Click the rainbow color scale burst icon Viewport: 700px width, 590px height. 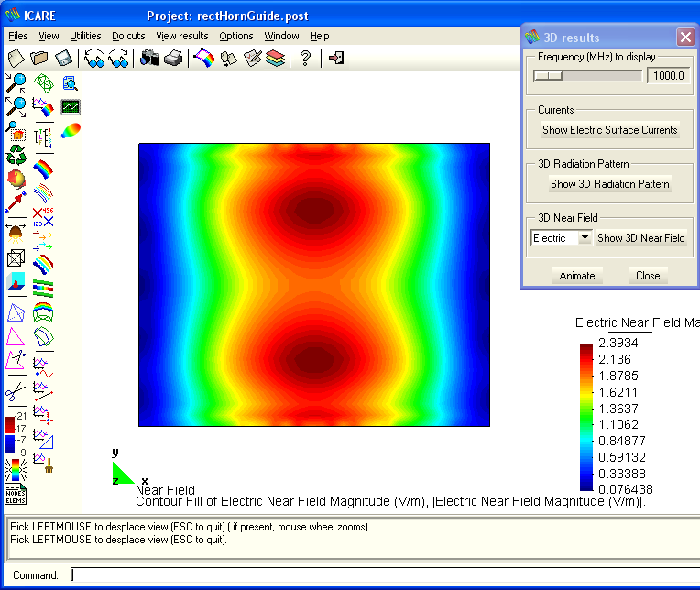click(x=16, y=469)
